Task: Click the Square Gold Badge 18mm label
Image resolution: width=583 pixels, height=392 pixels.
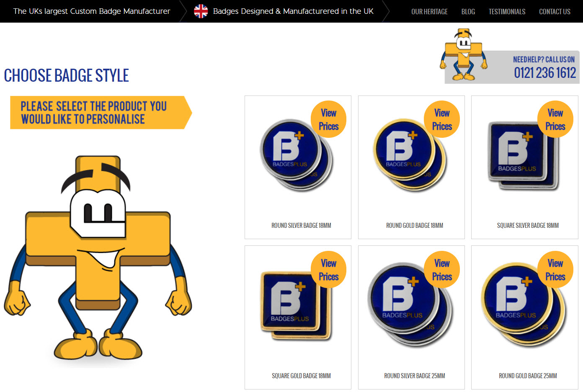Action: point(301,376)
